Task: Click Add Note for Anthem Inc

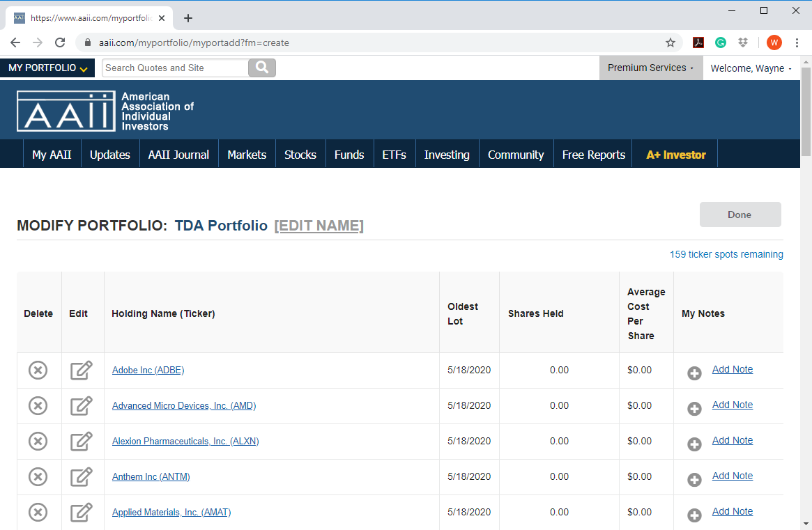Action: [733, 476]
